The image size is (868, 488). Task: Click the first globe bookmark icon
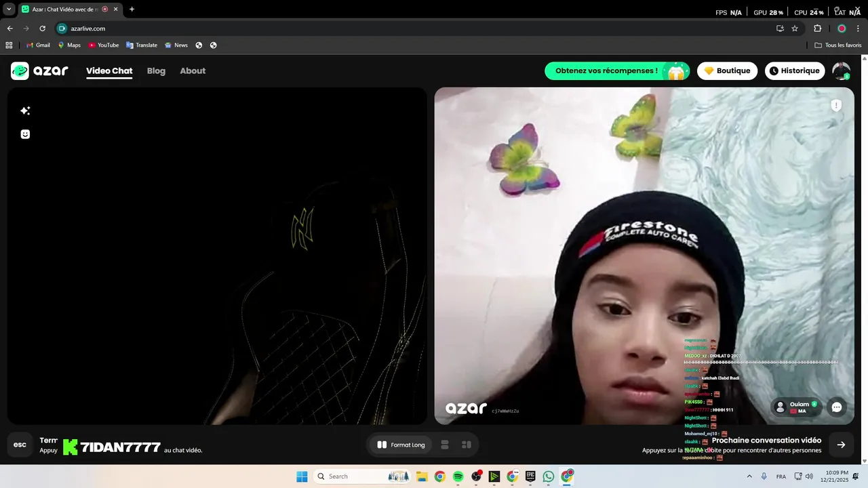[x=199, y=45]
